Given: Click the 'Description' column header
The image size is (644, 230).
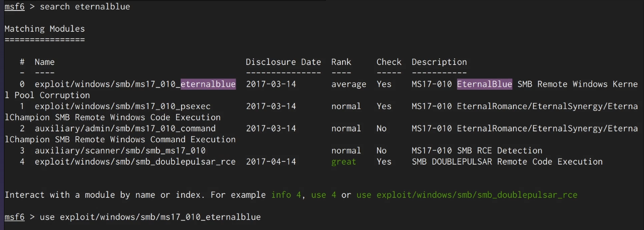Looking at the screenshot, I should coord(439,62).
